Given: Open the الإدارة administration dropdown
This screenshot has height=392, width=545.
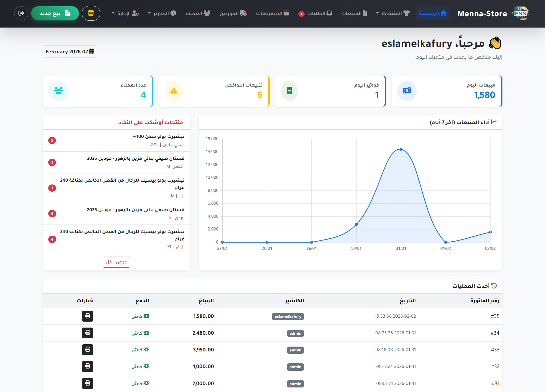Looking at the screenshot, I should 125,13.
